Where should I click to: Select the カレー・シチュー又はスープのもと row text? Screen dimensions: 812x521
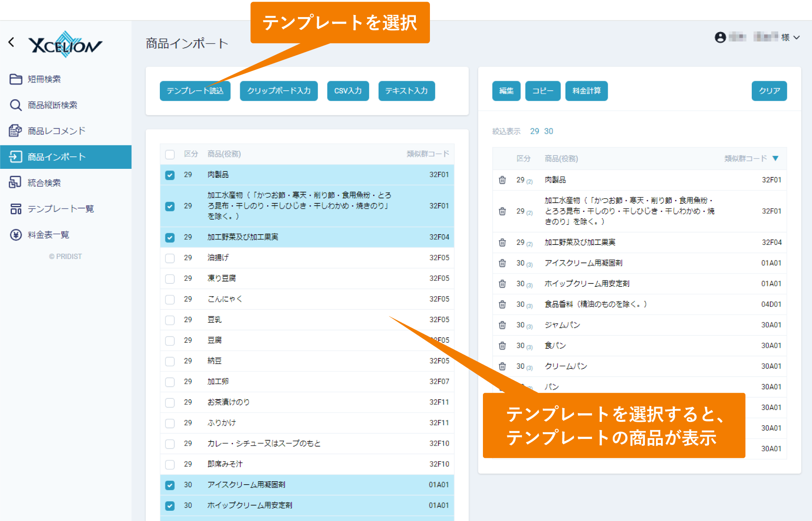click(x=264, y=443)
